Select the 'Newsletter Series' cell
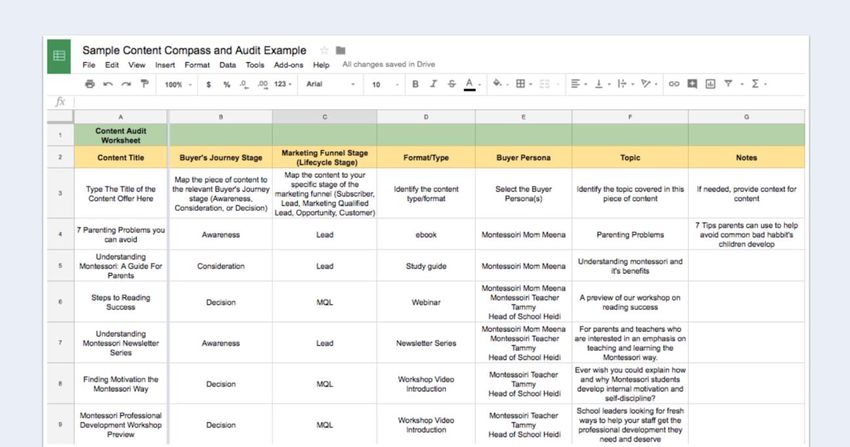The width and height of the screenshot is (850, 447). tap(426, 343)
